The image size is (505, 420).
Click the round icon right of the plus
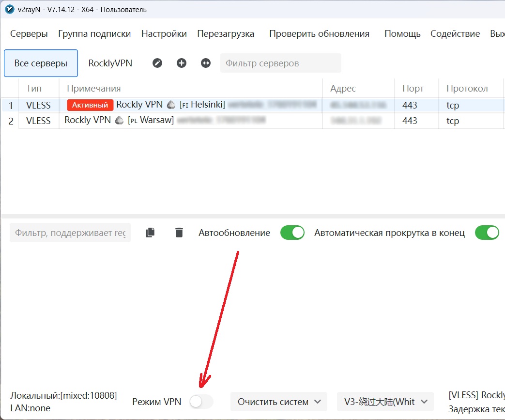[x=206, y=63]
